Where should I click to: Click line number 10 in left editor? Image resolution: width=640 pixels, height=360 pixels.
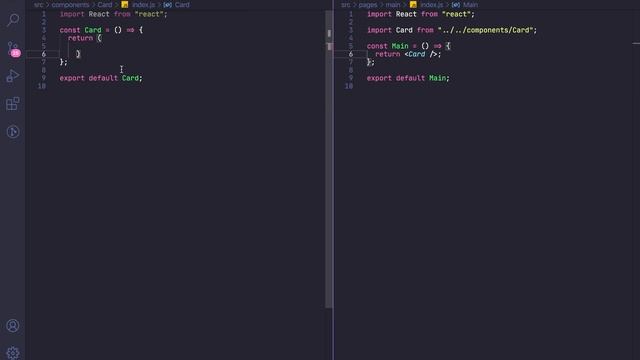point(42,86)
